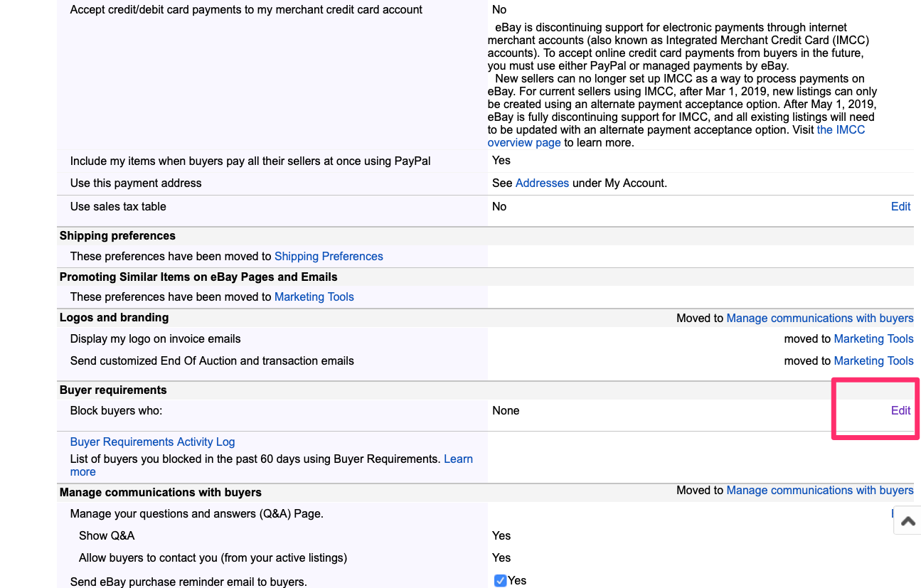Click the Logos and branding section heading
921x588 pixels.
coord(114,317)
